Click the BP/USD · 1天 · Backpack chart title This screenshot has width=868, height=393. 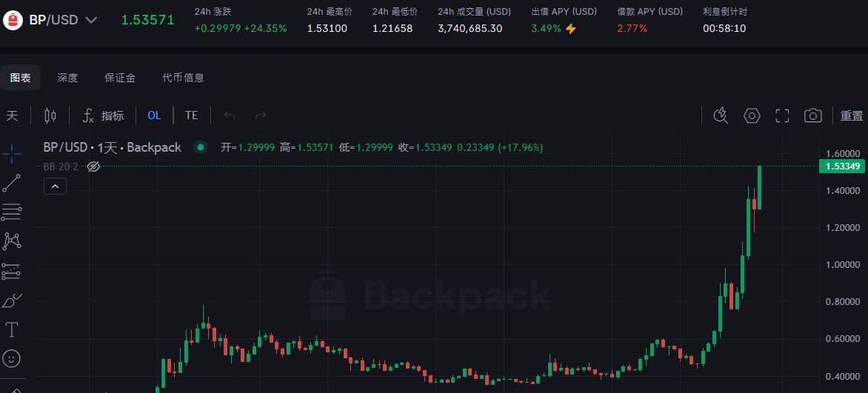point(113,147)
